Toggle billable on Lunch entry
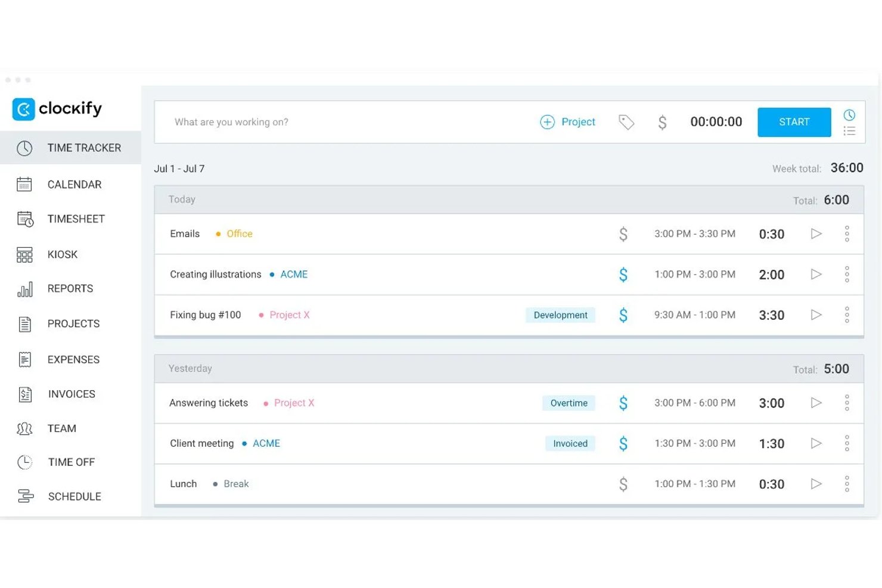 623,484
